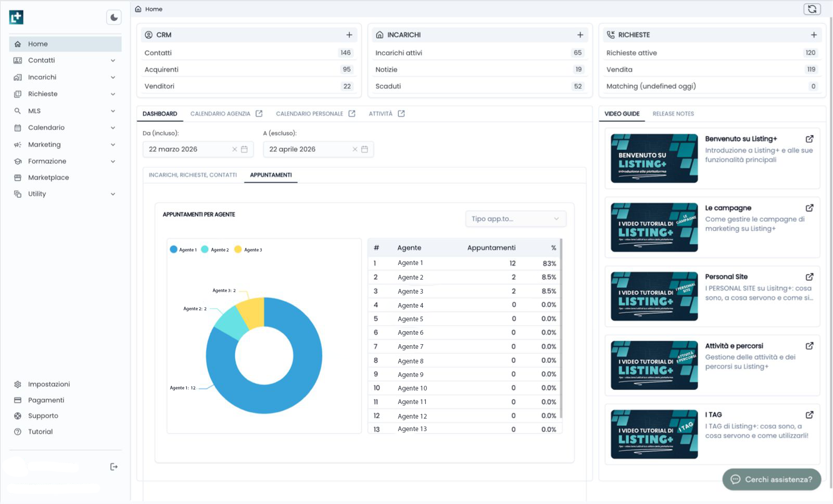Click the Calendario sidebar icon
The height and width of the screenshot is (504, 833).
point(18,128)
